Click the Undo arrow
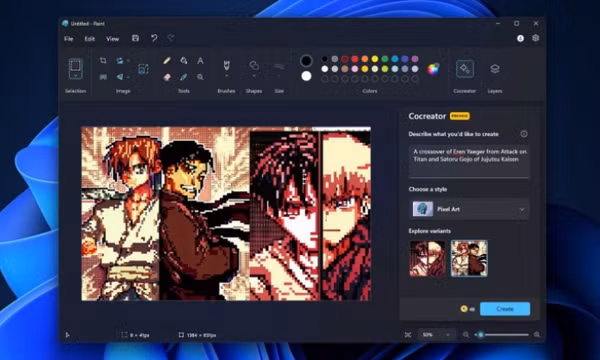This screenshot has width=600, height=360. (154, 38)
